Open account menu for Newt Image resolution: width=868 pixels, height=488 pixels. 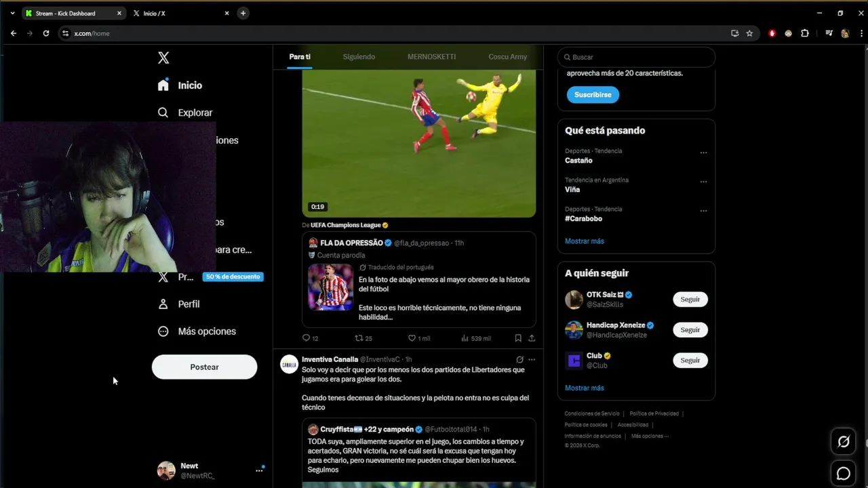259,470
